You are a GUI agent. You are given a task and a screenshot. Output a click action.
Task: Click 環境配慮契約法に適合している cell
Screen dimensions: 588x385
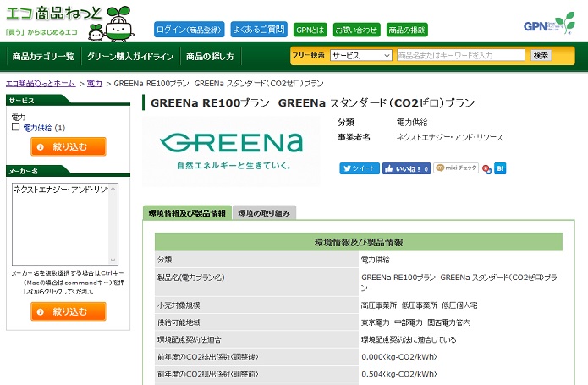[409, 339]
